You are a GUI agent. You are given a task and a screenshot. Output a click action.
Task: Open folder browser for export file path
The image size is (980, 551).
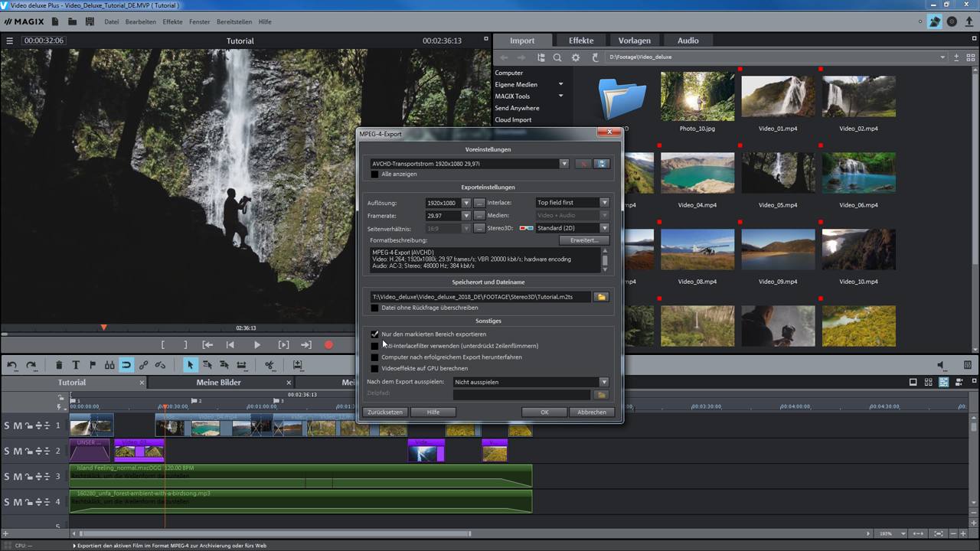point(601,297)
